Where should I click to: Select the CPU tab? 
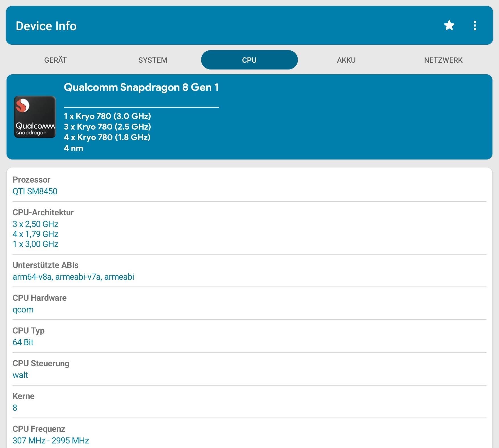tap(249, 60)
